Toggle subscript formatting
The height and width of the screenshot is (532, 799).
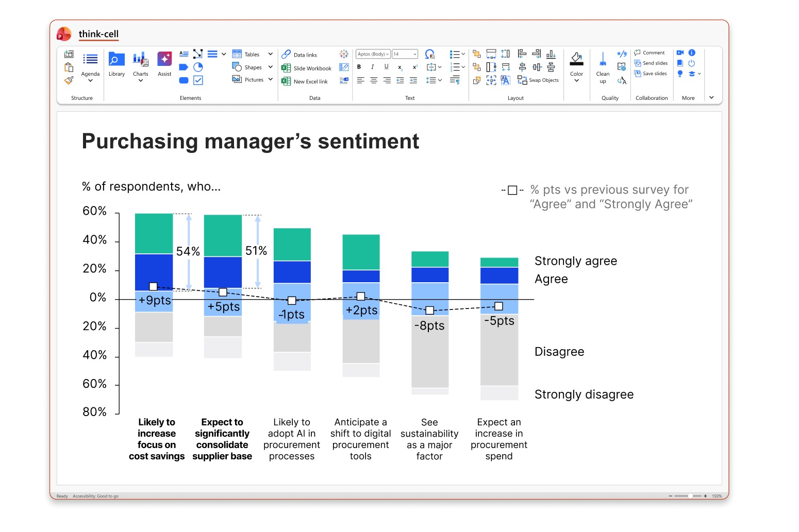[x=400, y=67]
